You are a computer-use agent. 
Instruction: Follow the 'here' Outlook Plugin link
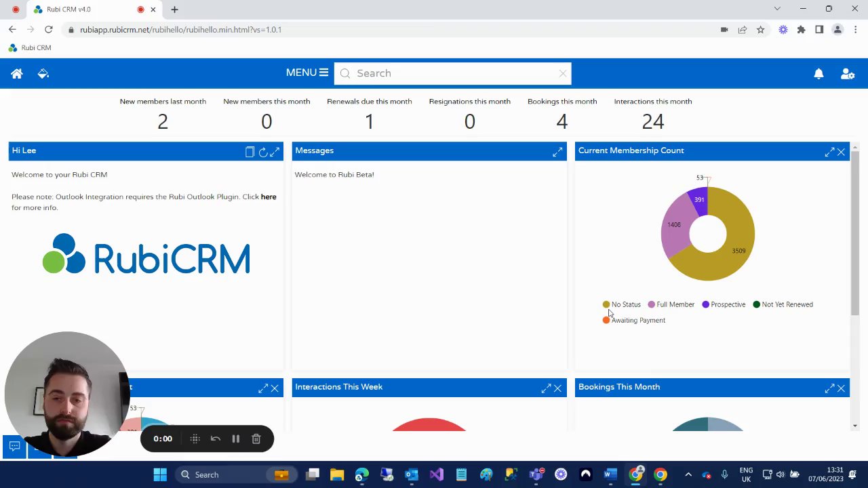269,197
